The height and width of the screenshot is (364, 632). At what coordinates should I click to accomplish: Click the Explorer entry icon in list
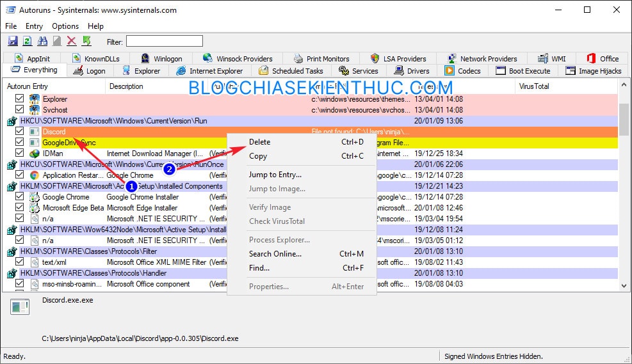[35, 99]
